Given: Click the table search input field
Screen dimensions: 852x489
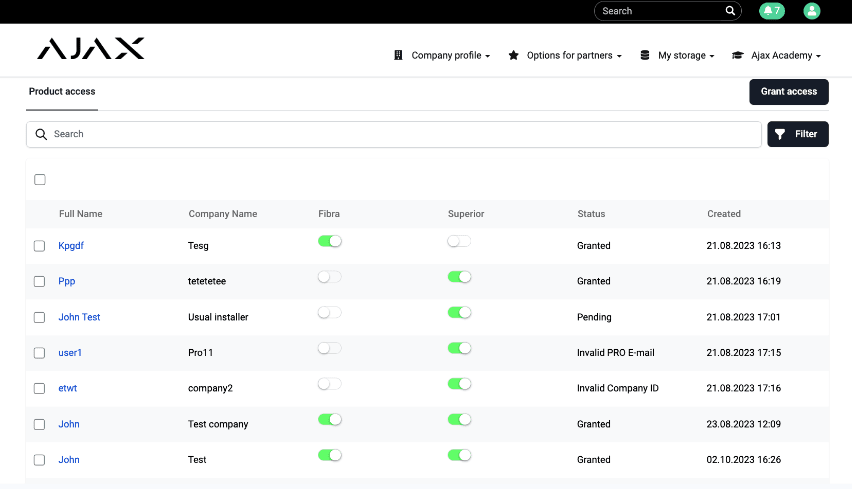Looking at the screenshot, I should click(x=400, y=134).
